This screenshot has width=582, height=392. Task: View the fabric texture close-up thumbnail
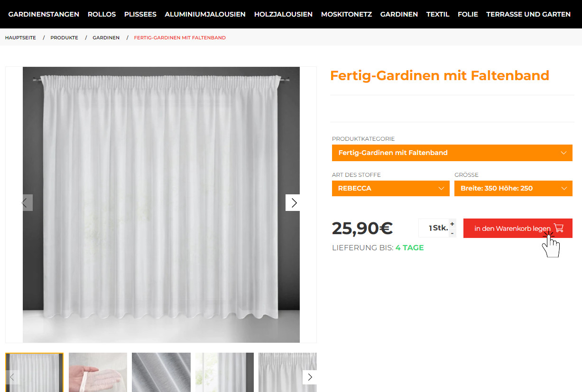(161, 372)
